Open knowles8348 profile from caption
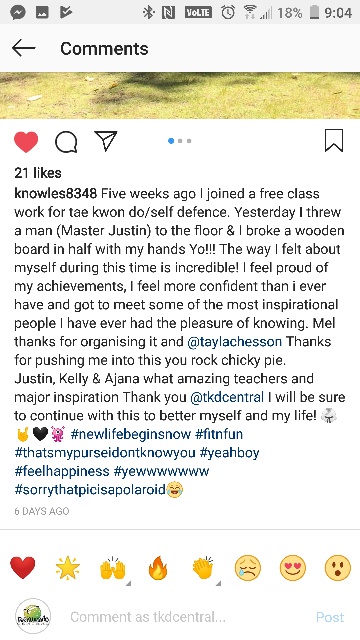 click(x=56, y=193)
